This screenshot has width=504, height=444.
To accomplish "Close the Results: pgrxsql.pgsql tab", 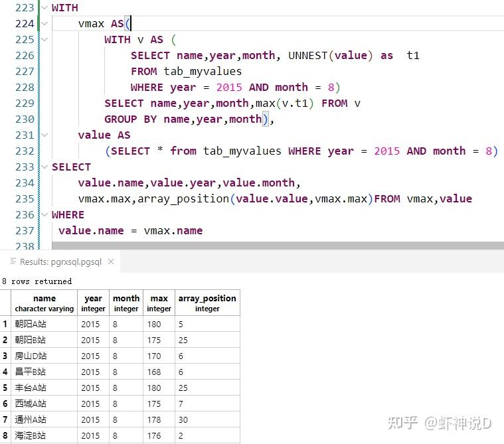I will (x=111, y=261).
